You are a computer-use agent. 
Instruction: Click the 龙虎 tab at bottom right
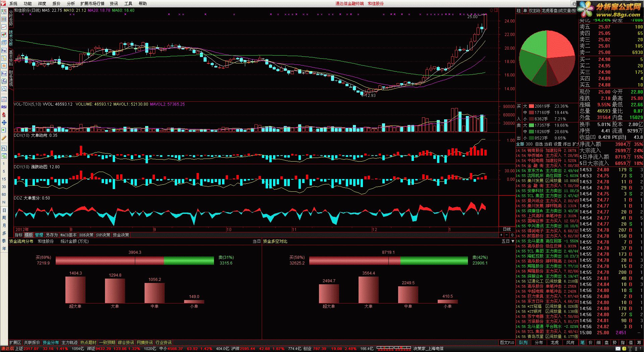tap(555, 343)
